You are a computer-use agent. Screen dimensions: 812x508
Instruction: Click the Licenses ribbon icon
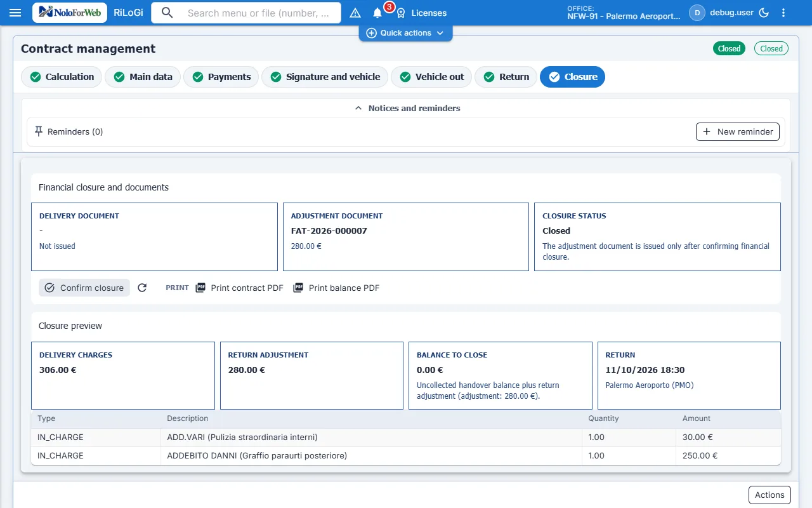point(401,13)
